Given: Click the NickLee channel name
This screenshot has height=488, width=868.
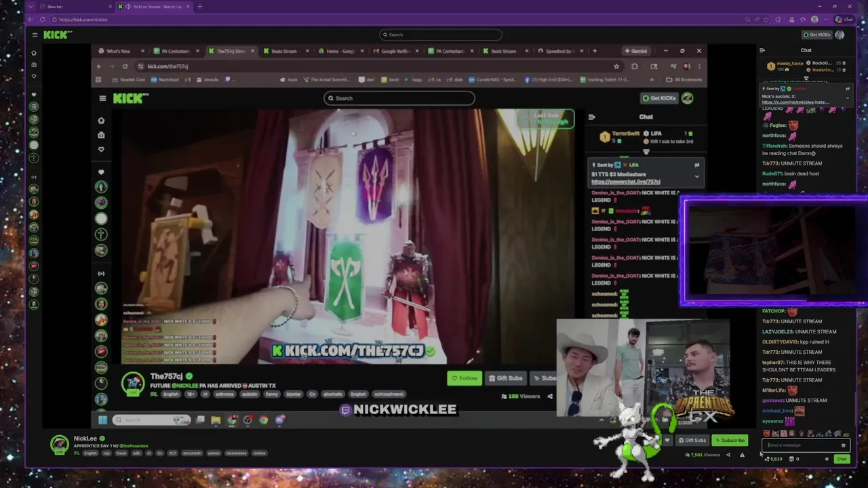Looking at the screenshot, I should tap(85, 439).
